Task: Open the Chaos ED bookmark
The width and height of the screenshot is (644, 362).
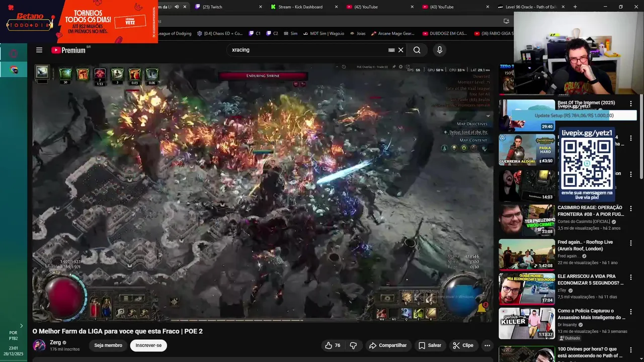Action: 220,33
